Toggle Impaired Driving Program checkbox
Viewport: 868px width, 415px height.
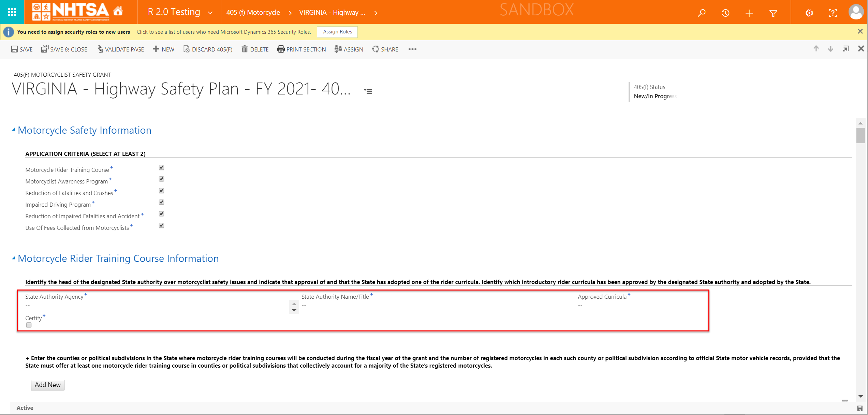point(161,202)
